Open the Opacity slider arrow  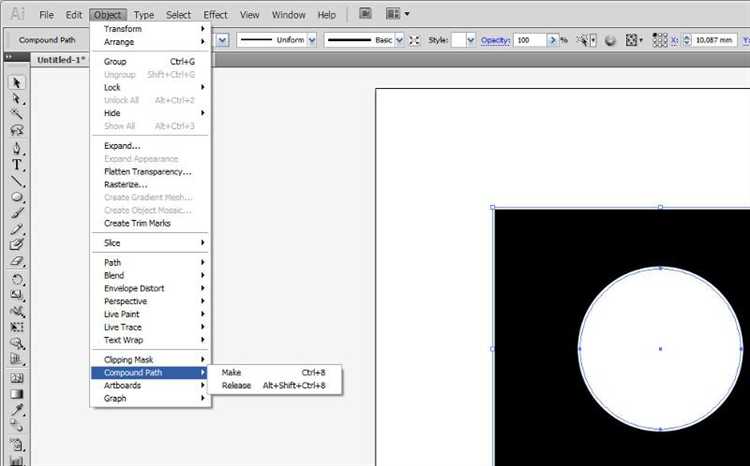click(x=553, y=40)
